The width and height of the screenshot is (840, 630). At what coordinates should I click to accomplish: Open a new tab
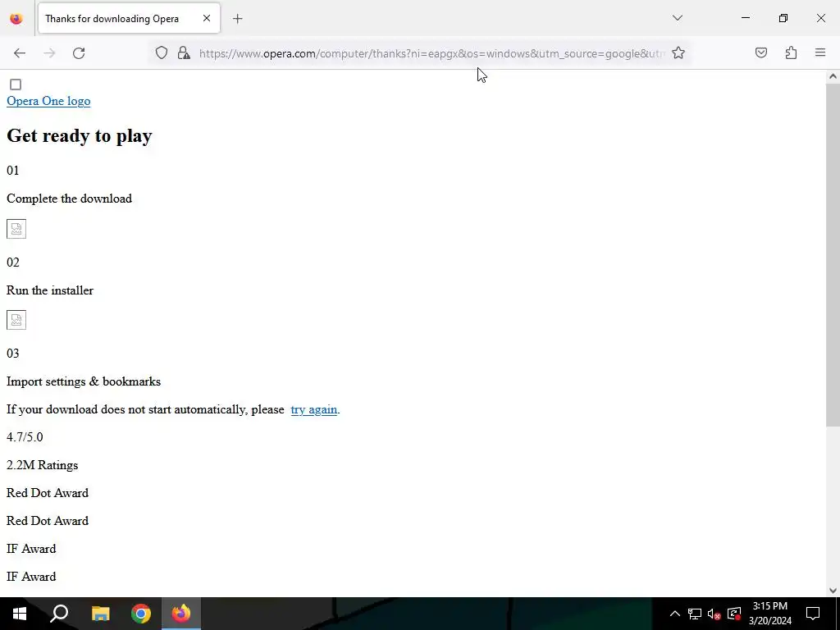(238, 19)
